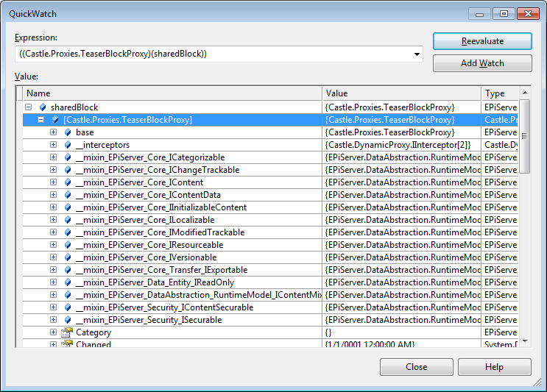Click the Close button at the bottom
Viewport: 547px width, 392px height.
[x=416, y=367]
